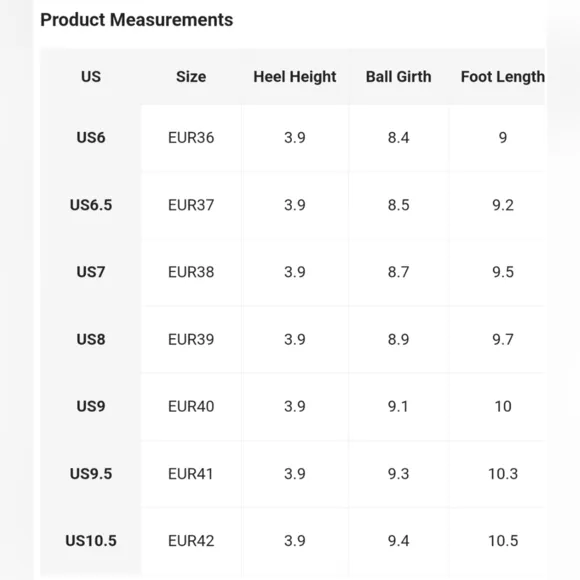Image resolution: width=580 pixels, height=580 pixels.
Task: Select the Ball Girth column header
Action: (x=398, y=77)
